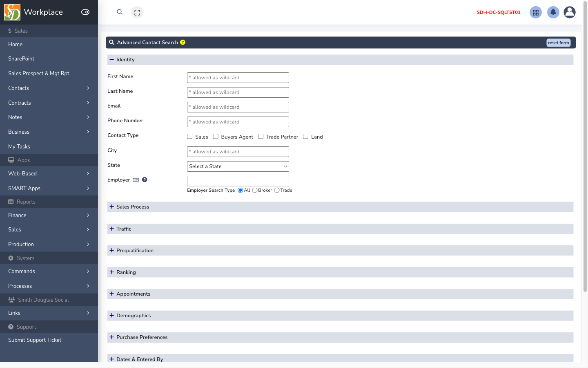Viewport: 588px width, 368px height.
Task: Open the user profile avatar
Action: coord(570,12)
